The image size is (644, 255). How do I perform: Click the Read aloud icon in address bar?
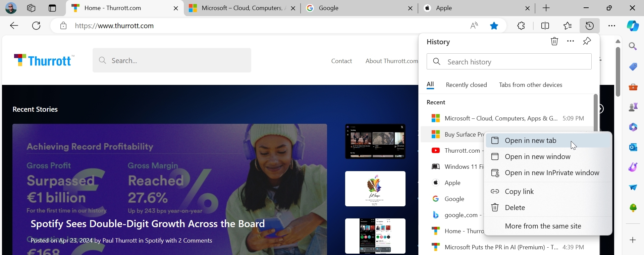tap(474, 26)
